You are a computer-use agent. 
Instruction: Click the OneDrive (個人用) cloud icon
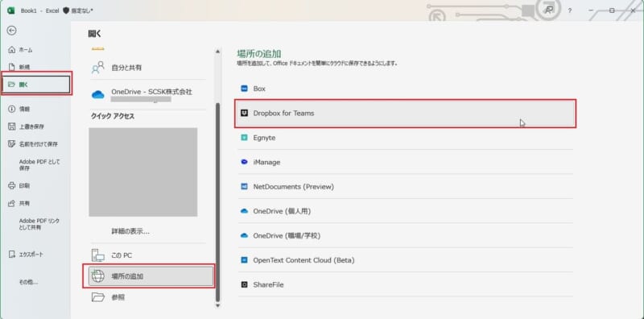[x=245, y=211]
